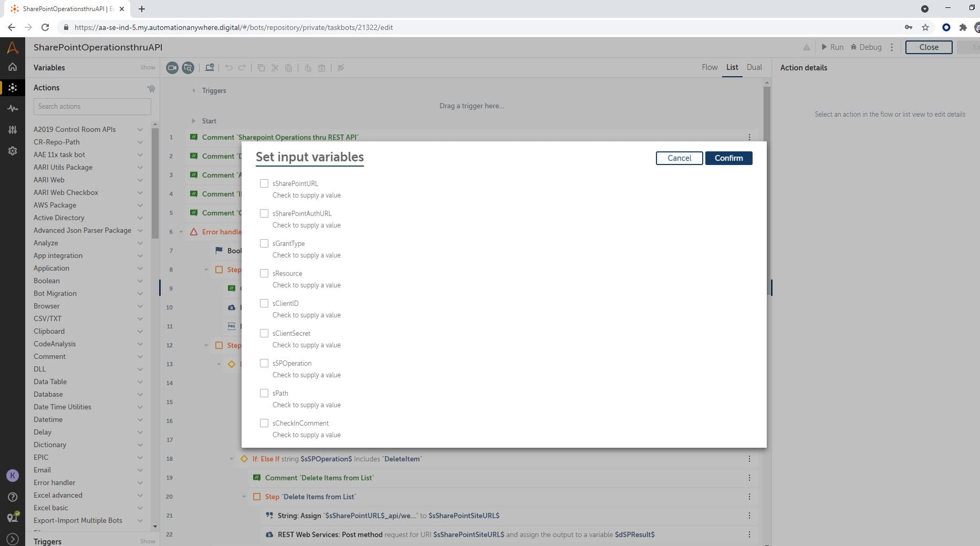
Task: Switch to the Dual view tab
Action: pos(754,67)
